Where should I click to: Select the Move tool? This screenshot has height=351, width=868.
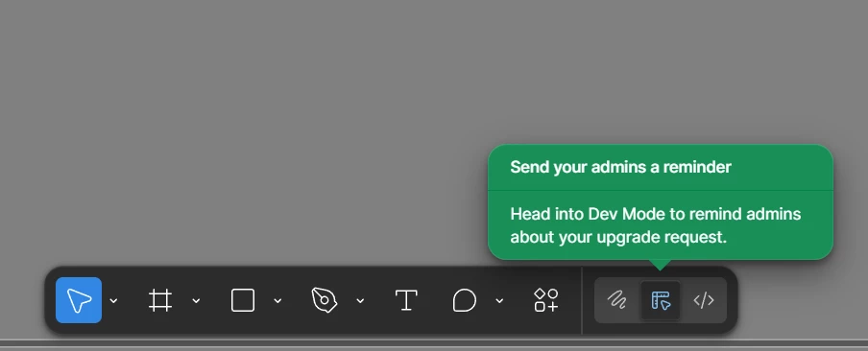point(79,300)
